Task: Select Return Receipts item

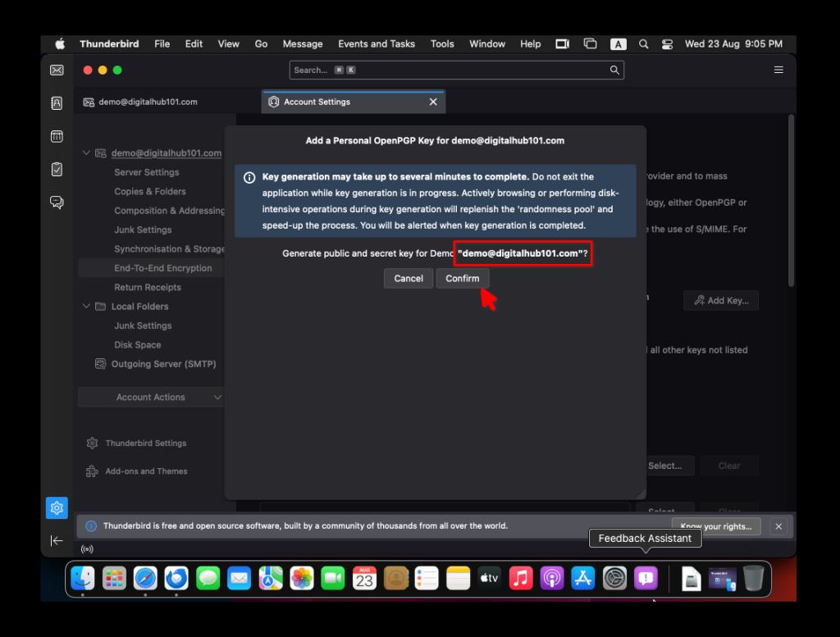Action: [148, 288]
